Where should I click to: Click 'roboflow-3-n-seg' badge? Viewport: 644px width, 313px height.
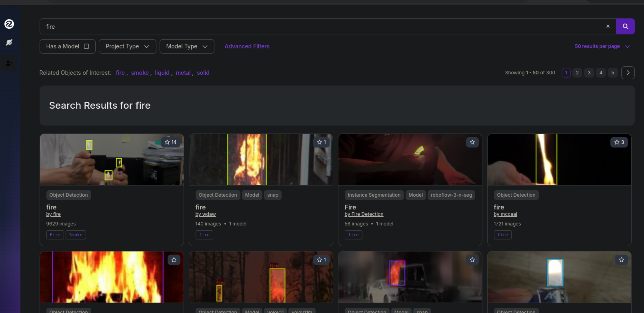click(x=452, y=195)
